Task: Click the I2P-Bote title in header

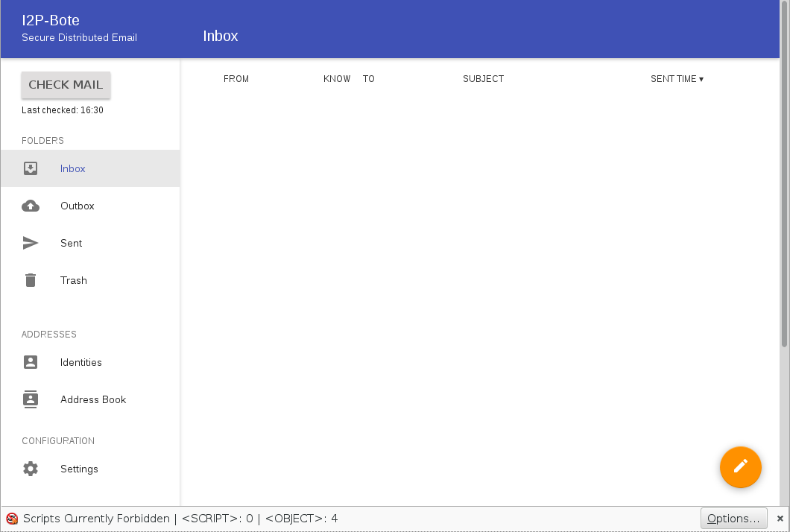Action: coord(51,20)
